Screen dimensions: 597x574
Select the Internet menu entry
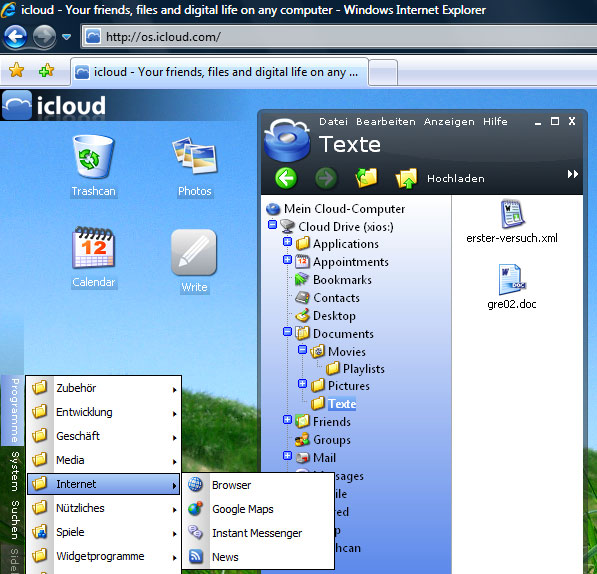(104, 484)
